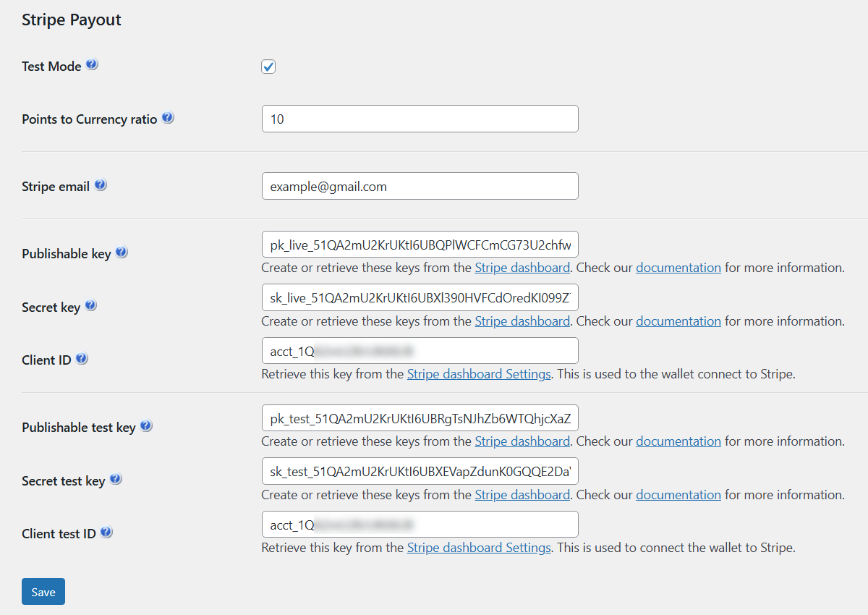868x615 pixels.
Task: Open documentation link under Publishable test key
Action: coord(678,441)
